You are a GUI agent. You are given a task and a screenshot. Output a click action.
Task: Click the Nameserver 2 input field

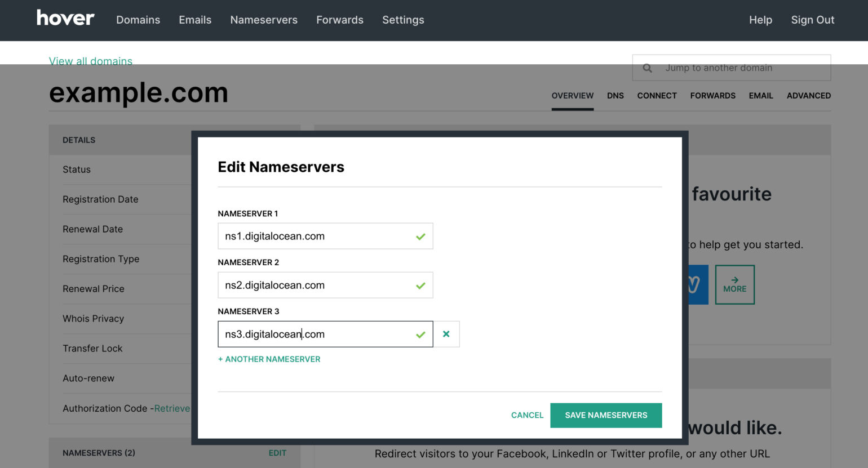pyautogui.click(x=325, y=285)
